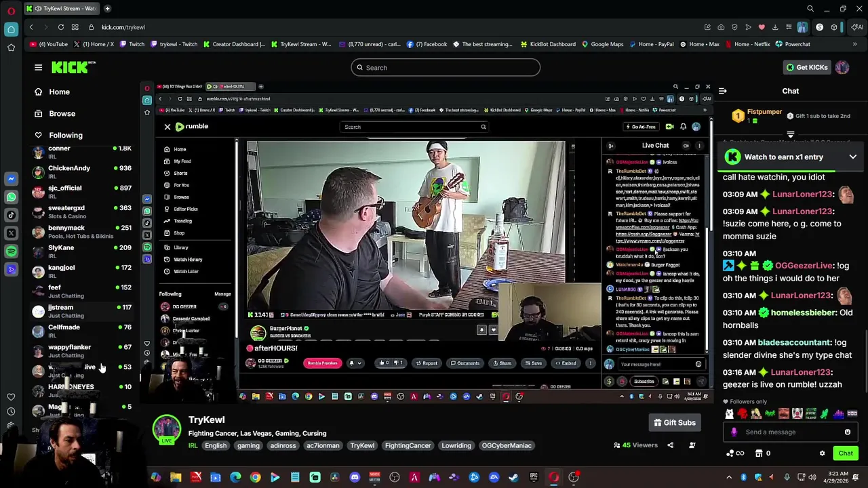Open chat settings gear

click(822, 453)
